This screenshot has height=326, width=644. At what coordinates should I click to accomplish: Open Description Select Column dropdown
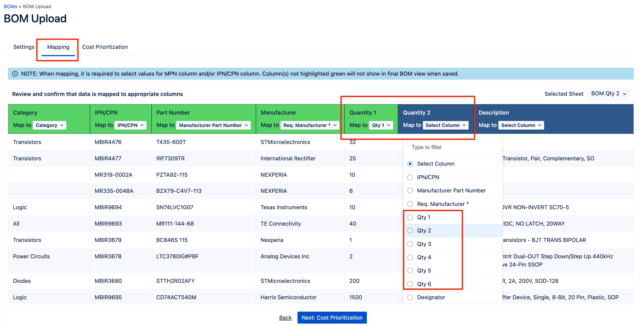click(521, 125)
